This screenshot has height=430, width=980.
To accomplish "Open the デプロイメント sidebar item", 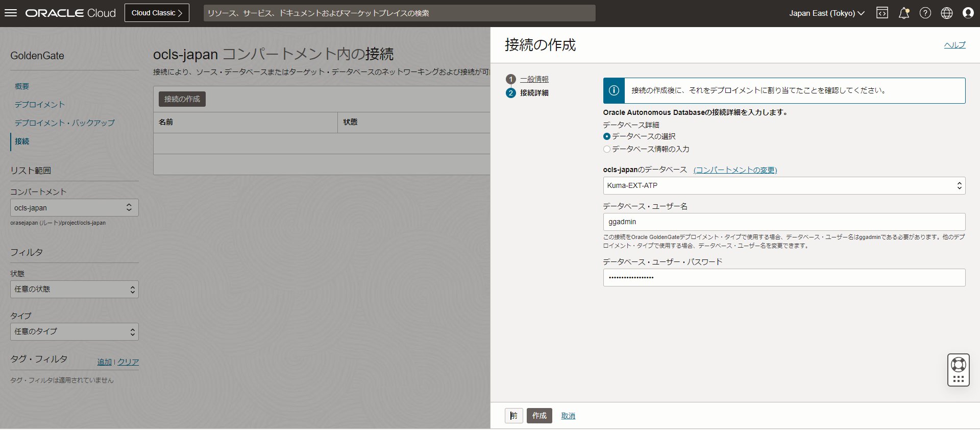I will click(x=40, y=105).
